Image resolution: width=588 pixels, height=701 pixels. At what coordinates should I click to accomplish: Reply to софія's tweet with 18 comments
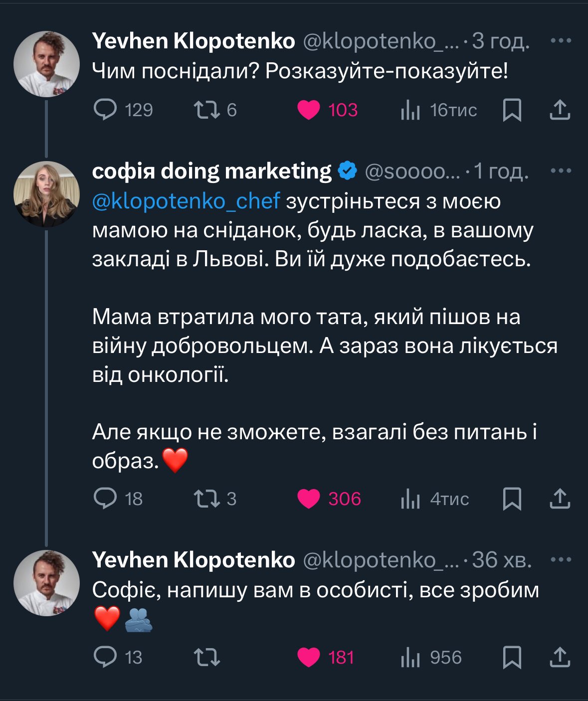pos(106,498)
